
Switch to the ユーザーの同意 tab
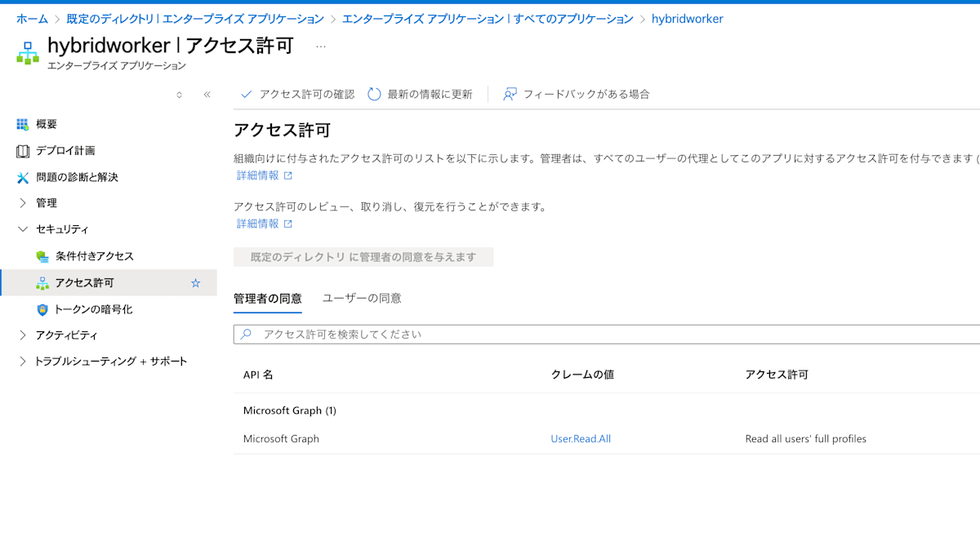pos(362,299)
